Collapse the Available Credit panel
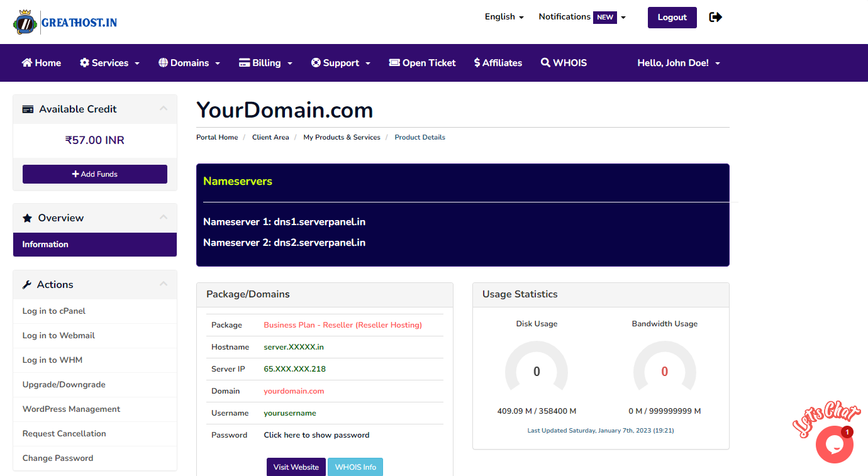Image resolution: width=868 pixels, height=476 pixels. (164, 109)
